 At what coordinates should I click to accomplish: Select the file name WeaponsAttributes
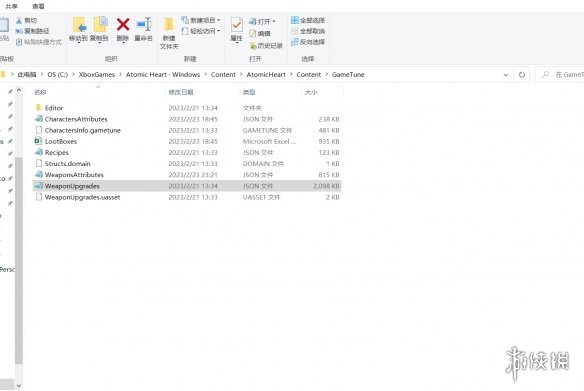click(74, 175)
